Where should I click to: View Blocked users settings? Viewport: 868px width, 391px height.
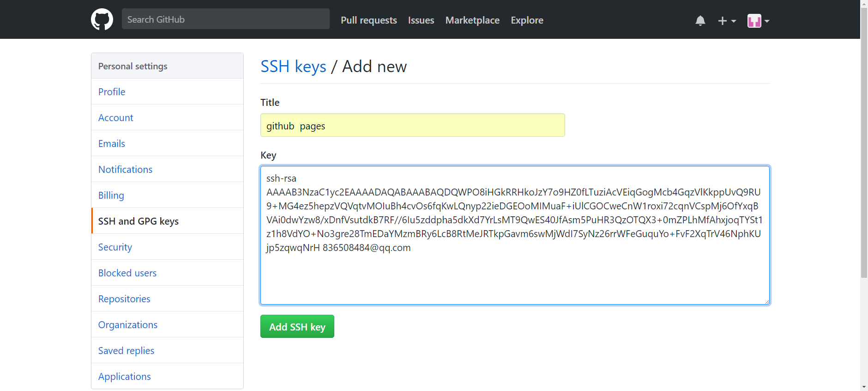(x=168, y=273)
